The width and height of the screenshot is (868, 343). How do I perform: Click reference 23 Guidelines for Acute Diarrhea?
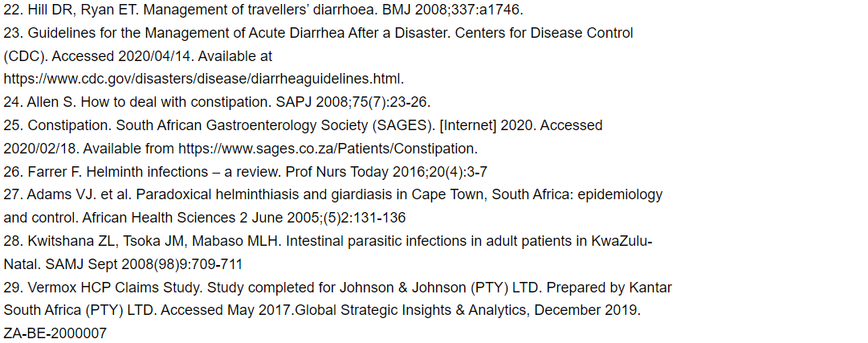pyautogui.click(x=318, y=56)
